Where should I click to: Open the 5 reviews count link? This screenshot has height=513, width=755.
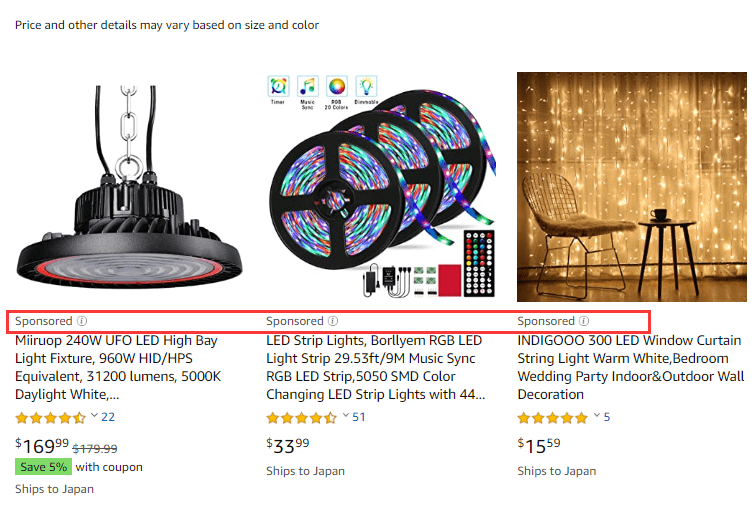tap(607, 417)
